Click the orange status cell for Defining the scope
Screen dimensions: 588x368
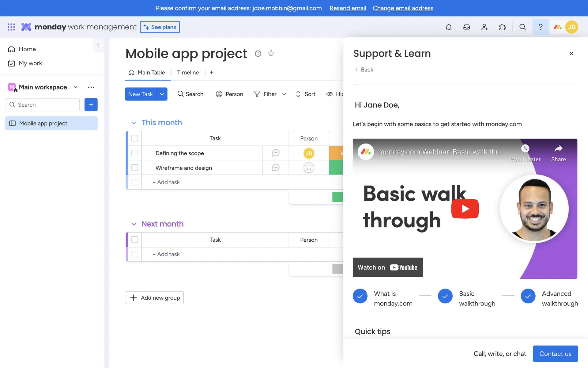[x=336, y=153]
